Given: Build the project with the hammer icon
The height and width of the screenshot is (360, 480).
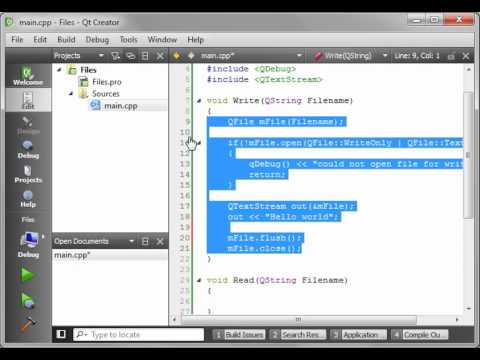Looking at the screenshot, I should [28, 324].
